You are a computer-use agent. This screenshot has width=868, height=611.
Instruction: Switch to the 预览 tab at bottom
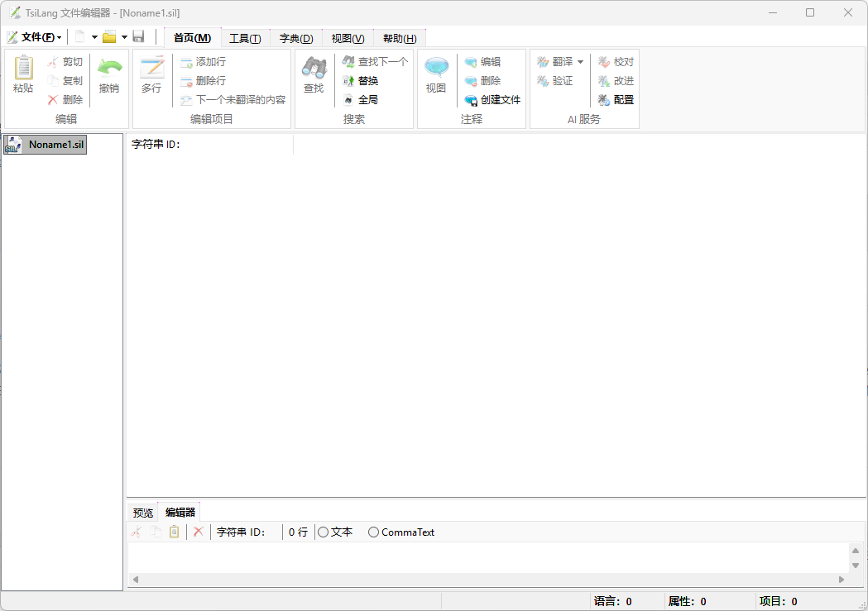pos(141,511)
